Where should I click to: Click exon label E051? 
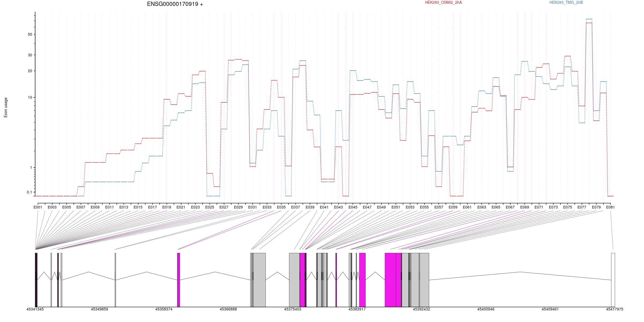(396, 207)
